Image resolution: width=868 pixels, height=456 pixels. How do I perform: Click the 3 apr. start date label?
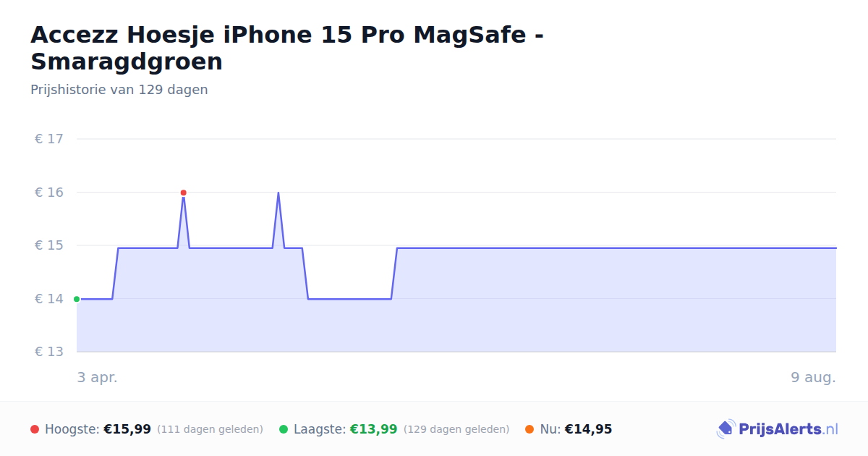pyautogui.click(x=97, y=377)
